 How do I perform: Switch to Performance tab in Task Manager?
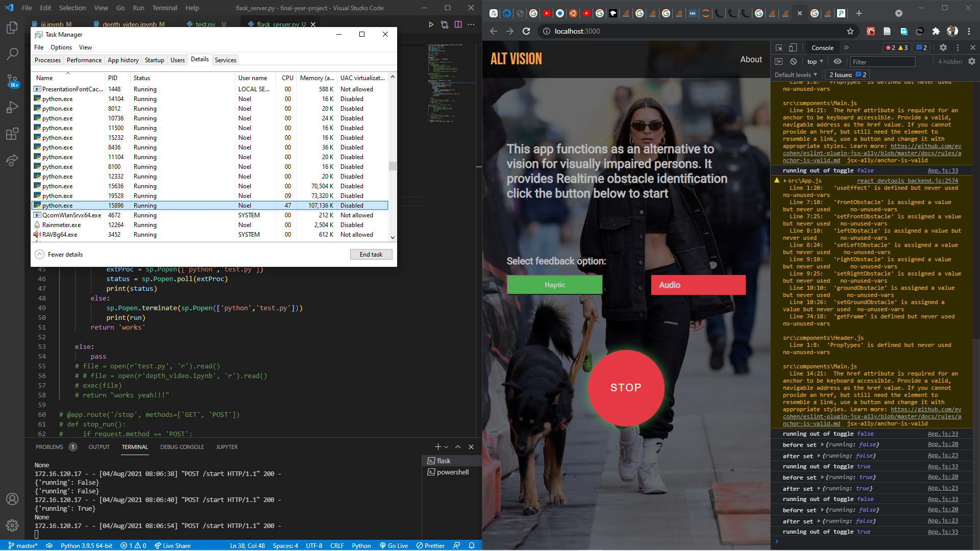click(84, 60)
